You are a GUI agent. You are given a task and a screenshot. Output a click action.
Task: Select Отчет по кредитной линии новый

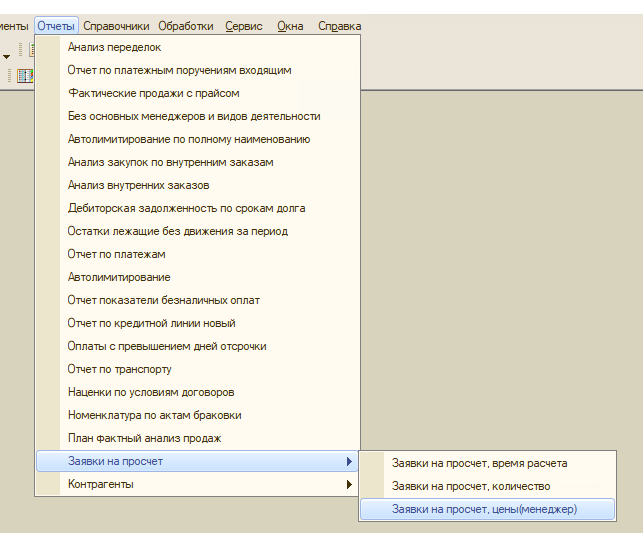pyautogui.click(x=198, y=323)
